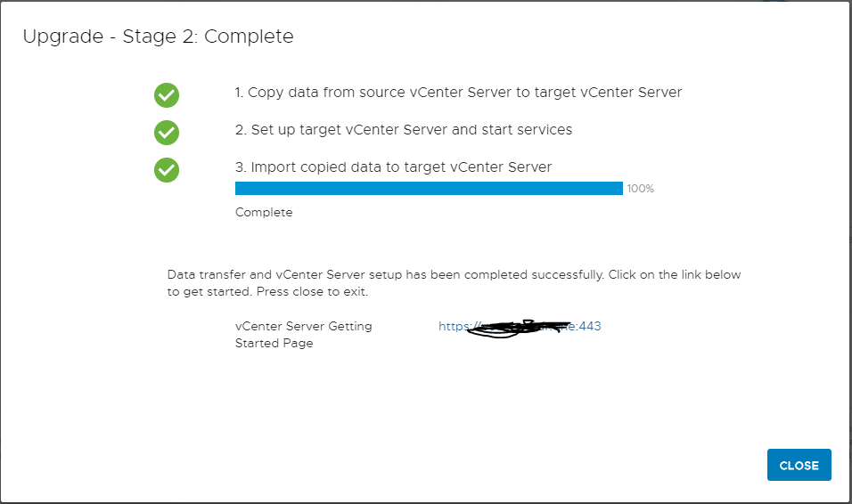Click the 'Press close to exit' sentence

tap(312, 292)
